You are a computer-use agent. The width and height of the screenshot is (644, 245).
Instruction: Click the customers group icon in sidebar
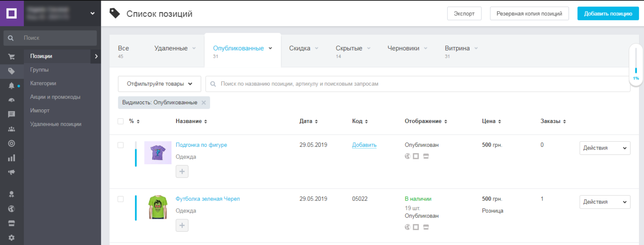pyautogui.click(x=12, y=129)
